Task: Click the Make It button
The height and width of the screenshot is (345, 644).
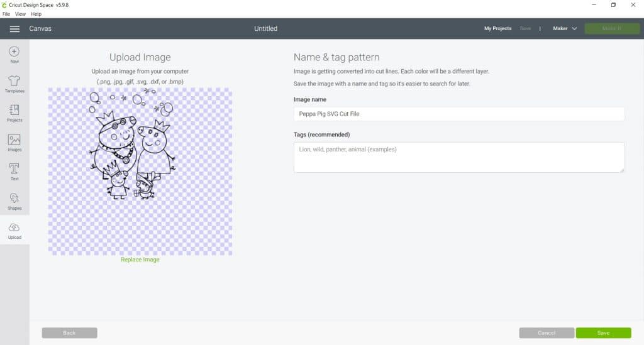Action: point(612,29)
